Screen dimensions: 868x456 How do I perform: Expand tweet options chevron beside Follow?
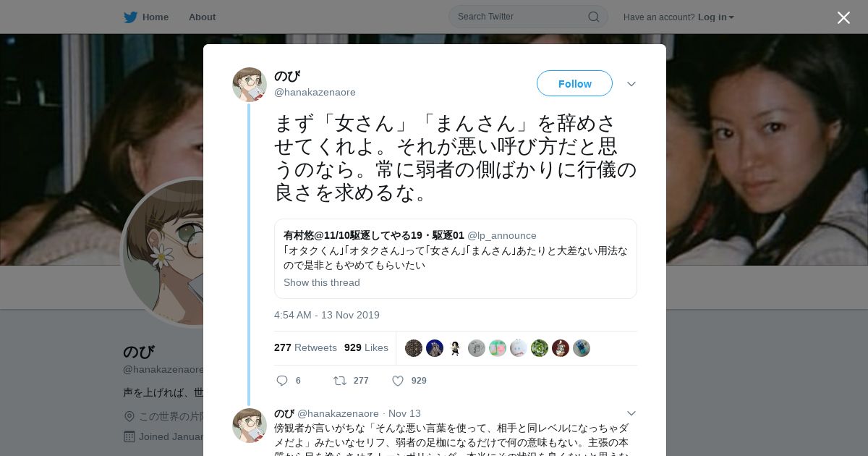[x=631, y=84]
